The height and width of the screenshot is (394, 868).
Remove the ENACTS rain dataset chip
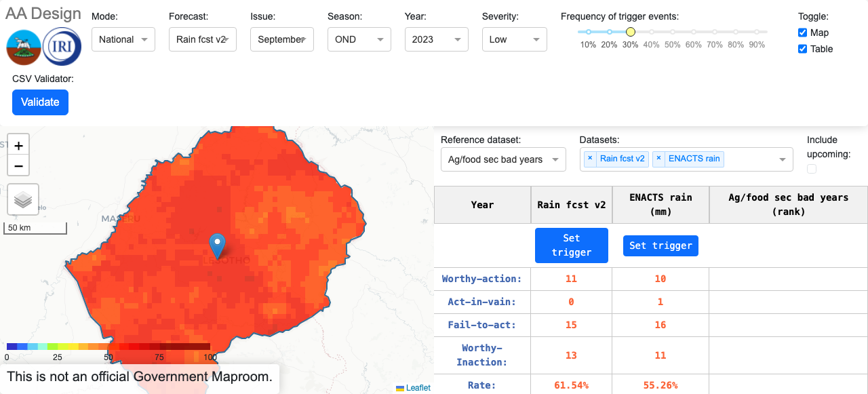pyautogui.click(x=658, y=159)
